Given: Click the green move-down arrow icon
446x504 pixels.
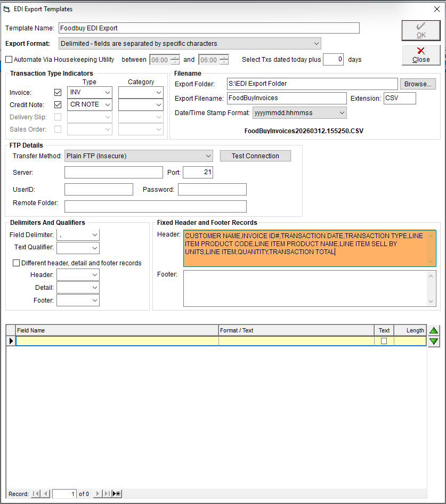Looking at the screenshot, I should click(x=434, y=342).
